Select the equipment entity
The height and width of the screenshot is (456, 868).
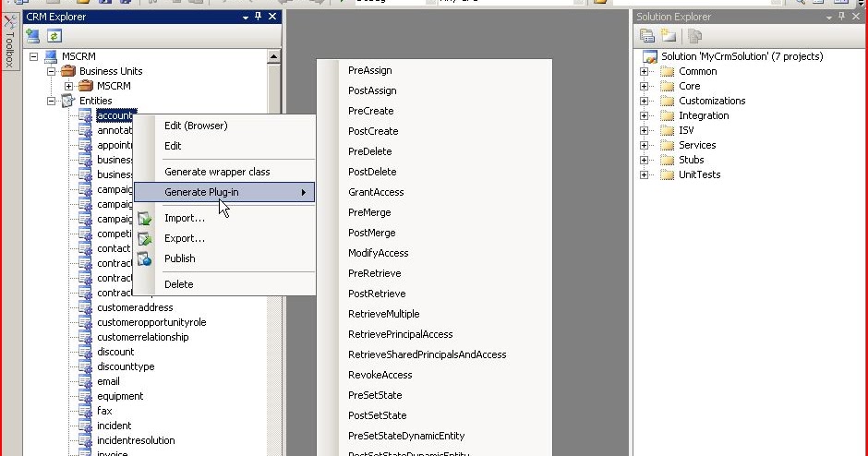(120, 396)
